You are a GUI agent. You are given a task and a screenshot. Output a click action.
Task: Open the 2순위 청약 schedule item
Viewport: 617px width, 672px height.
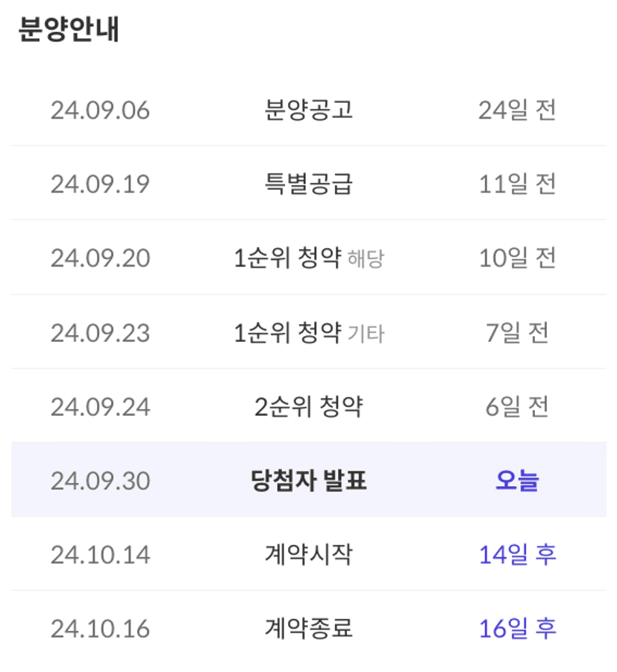point(308,407)
